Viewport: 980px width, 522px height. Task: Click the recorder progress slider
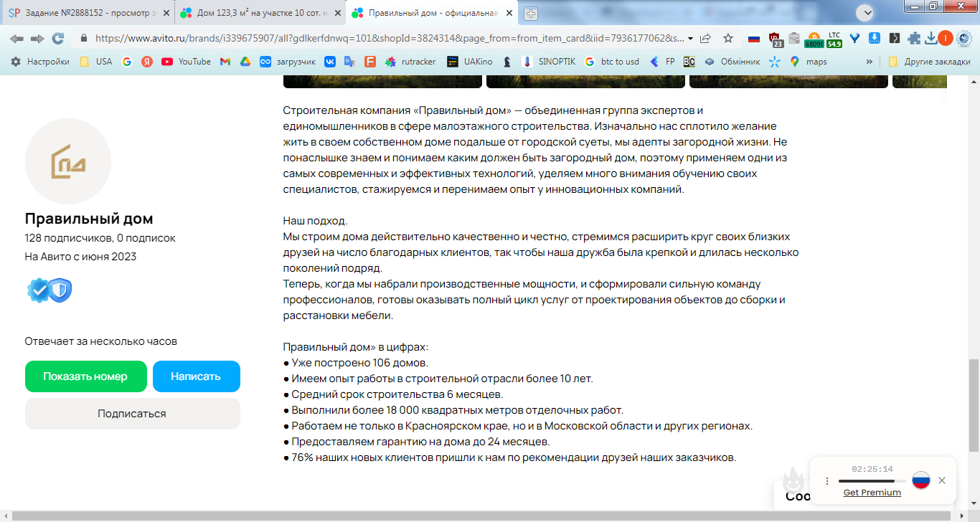pyautogui.click(x=872, y=481)
